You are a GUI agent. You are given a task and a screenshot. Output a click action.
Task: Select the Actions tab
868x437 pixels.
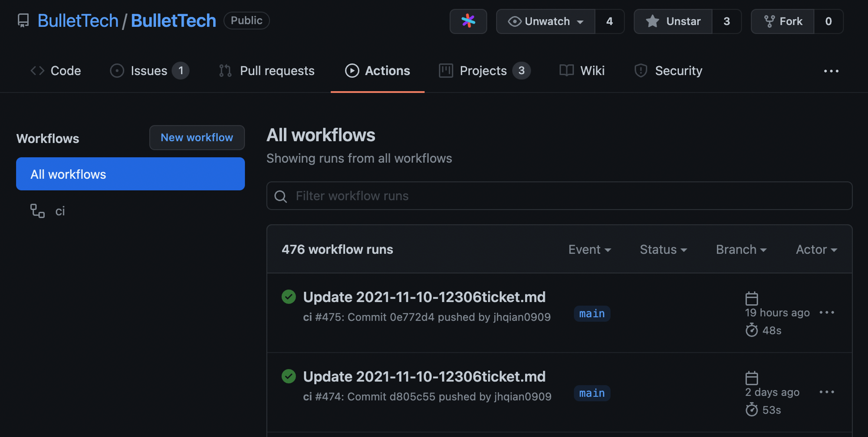(x=378, y=71)
